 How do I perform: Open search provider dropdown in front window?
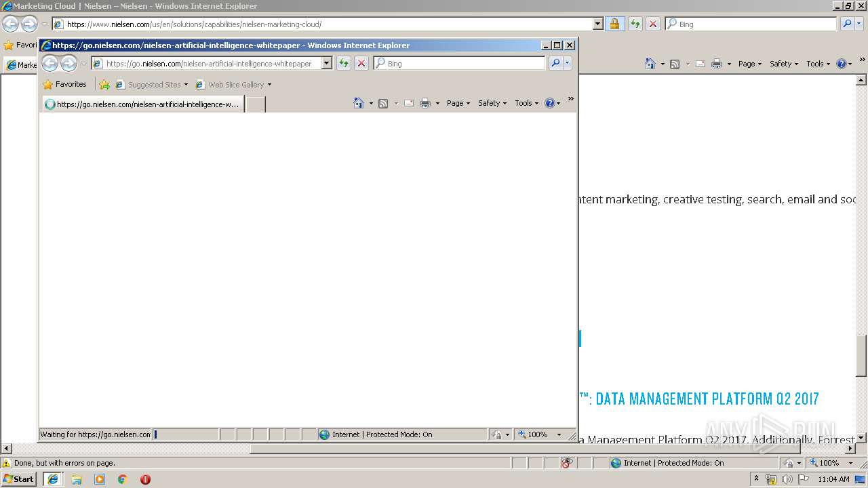coord(568,63)
